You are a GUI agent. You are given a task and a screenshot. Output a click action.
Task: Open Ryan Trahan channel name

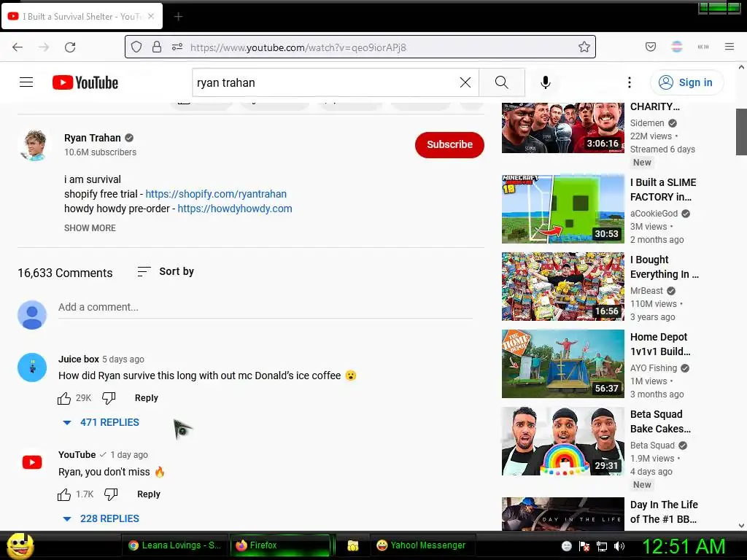pos(93,138)
